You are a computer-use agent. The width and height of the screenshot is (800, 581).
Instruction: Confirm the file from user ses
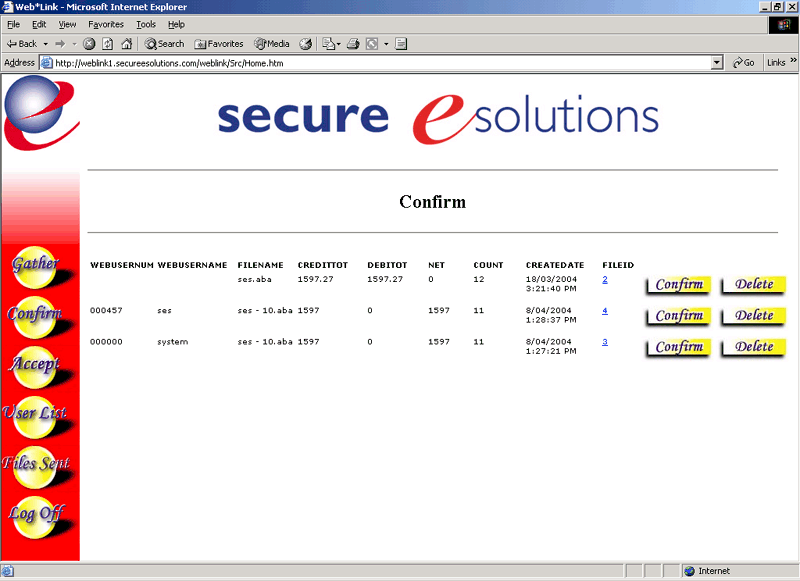point(678,316)
